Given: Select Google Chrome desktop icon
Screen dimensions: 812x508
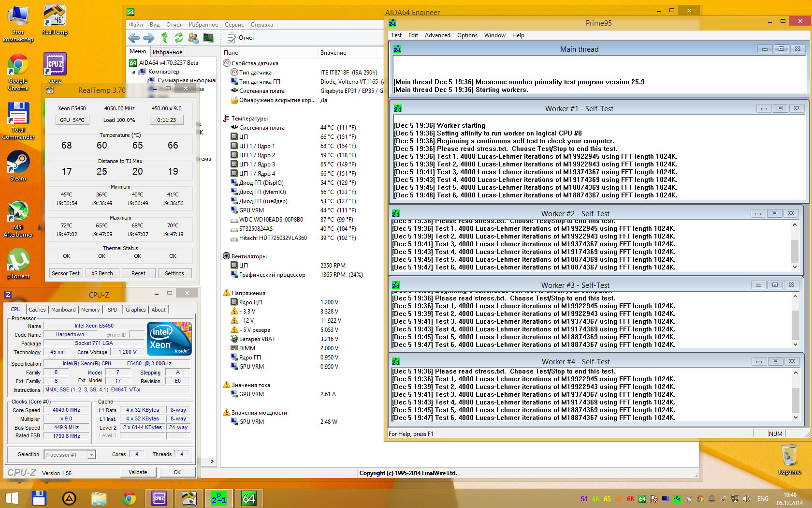Looking at the screenshot, I should tap(18, 73).
